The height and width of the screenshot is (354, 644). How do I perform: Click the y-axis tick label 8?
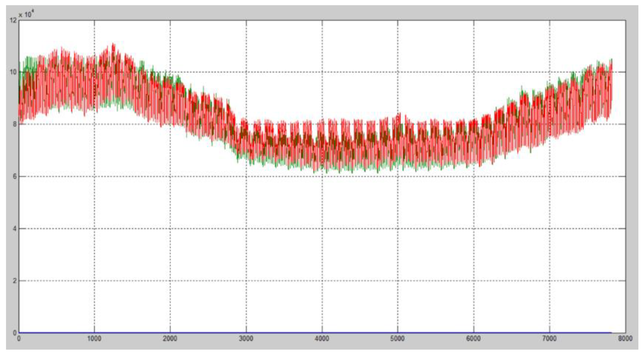(x=15, y=124)
